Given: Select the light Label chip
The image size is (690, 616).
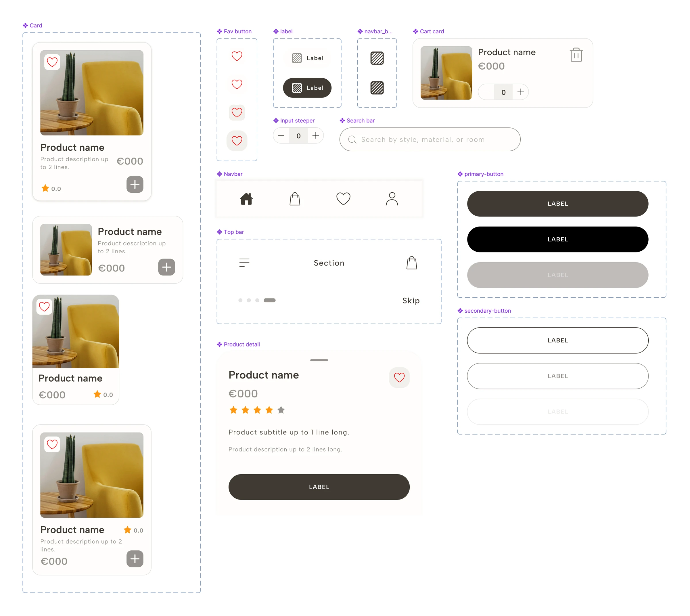Looking at the screenshot, I should (x=307, y=58).
